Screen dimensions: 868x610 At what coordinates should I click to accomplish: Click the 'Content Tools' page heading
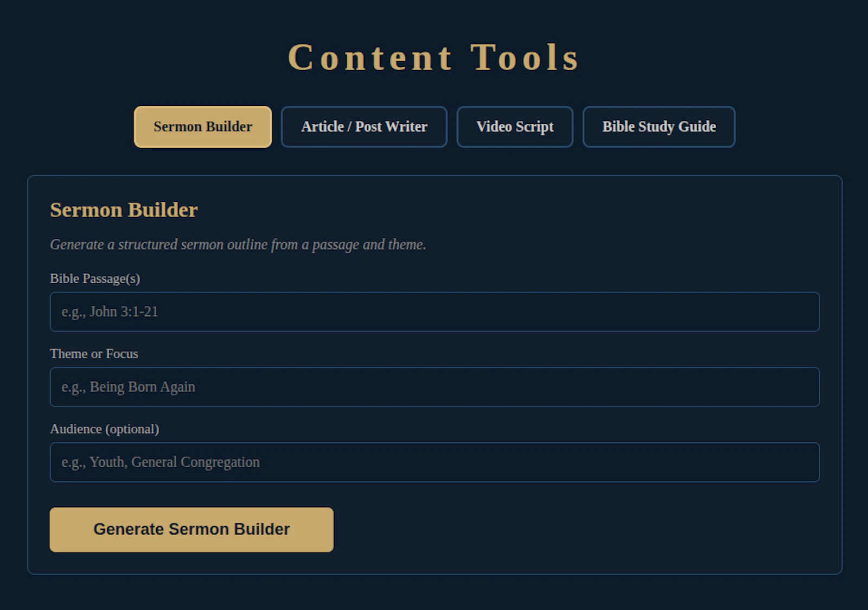click(434, 58)
